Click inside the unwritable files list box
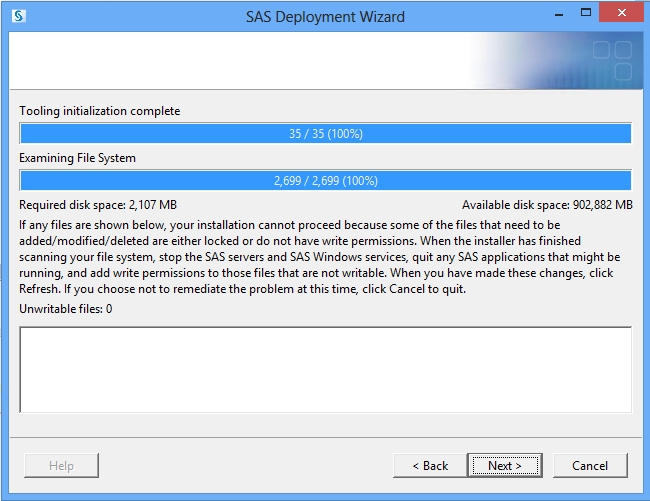This screenshot has height=501, width=650. pyautogui.click(x=325, y=370)
